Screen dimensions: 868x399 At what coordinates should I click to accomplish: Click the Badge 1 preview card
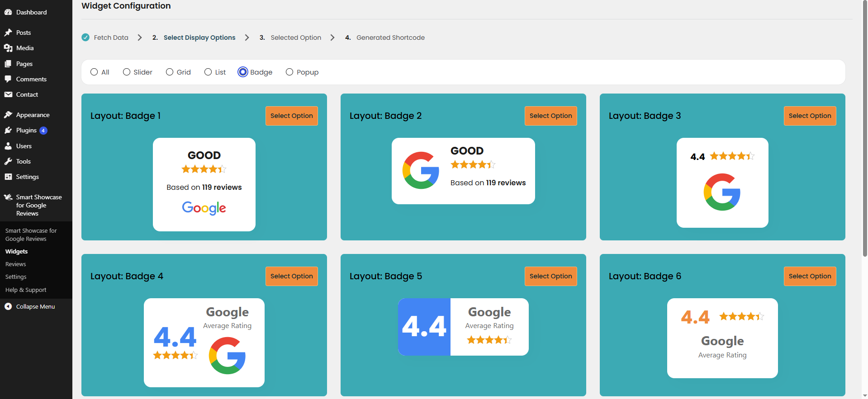(204, 184)
